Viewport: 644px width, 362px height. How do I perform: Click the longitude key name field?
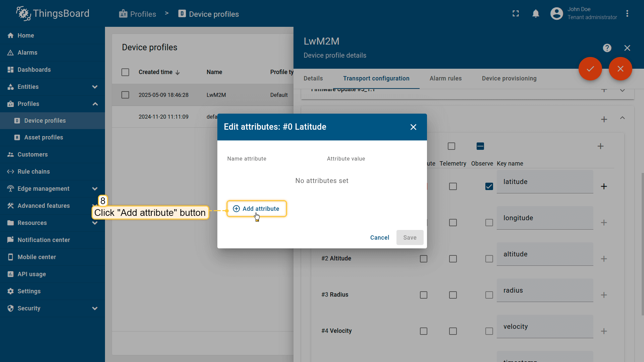click(x=545, y=218)
